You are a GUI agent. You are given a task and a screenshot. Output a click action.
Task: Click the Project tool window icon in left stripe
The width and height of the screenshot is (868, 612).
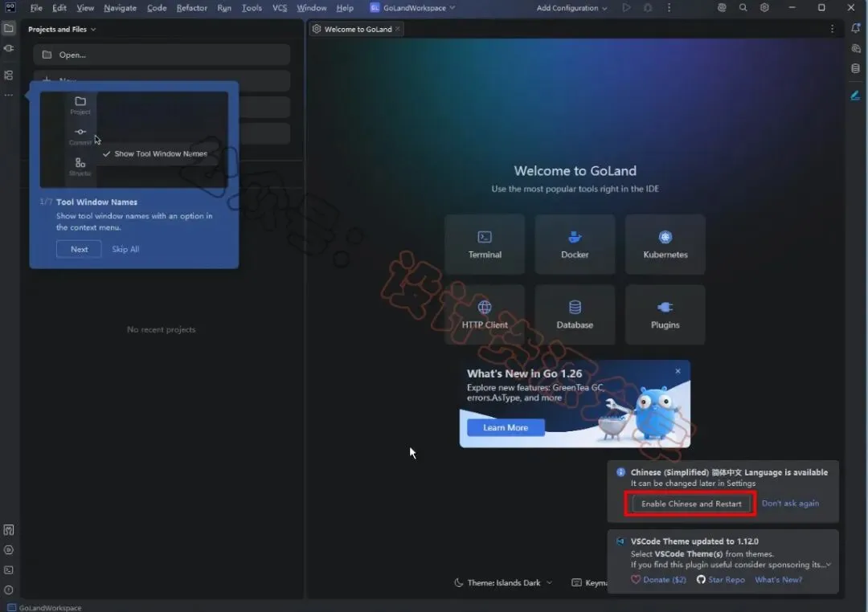9,28
